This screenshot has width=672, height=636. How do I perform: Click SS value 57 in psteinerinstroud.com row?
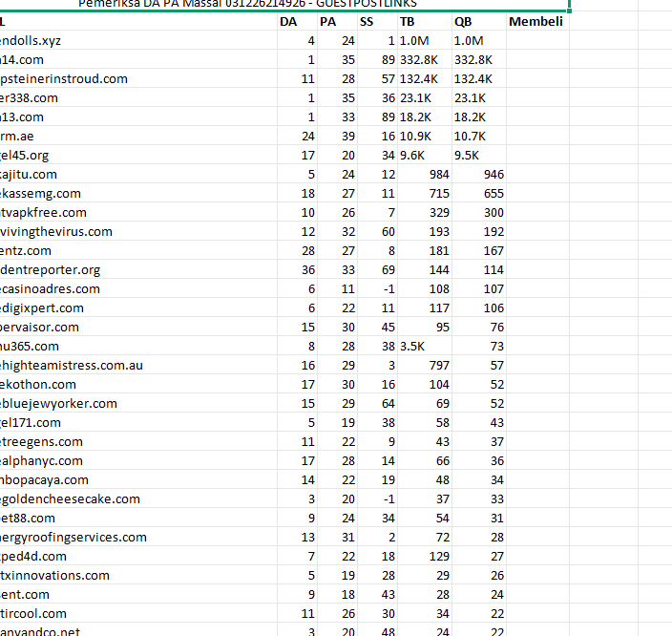377,78
